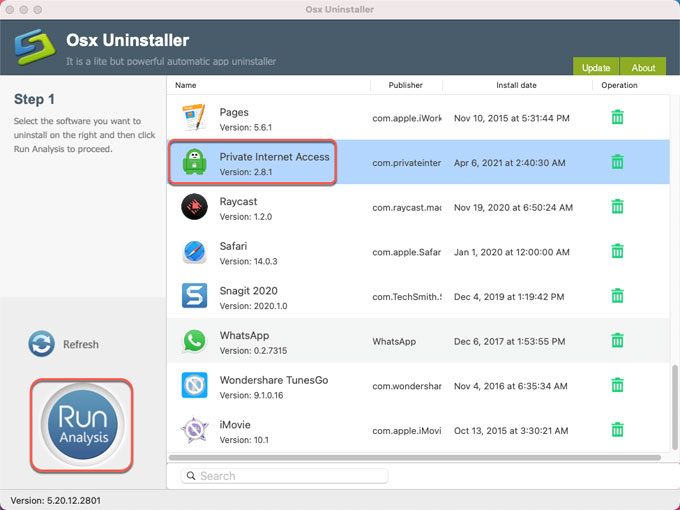Click the Step 1 heading
The height and width of the screenshot is (510, 680).
[x=34, y=99]
